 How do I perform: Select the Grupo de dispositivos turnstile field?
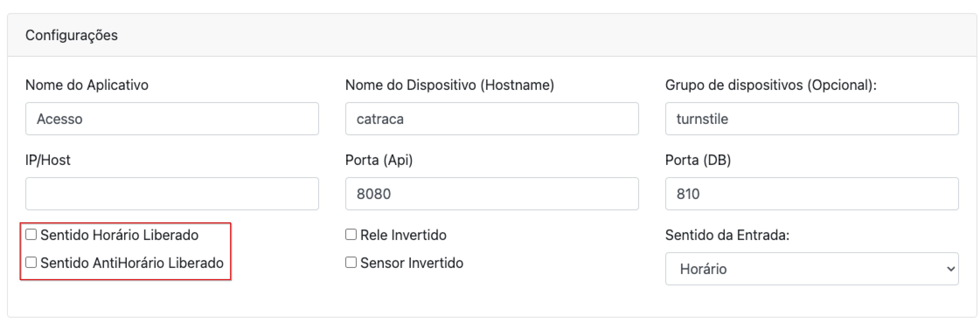pyautogui.click(x=811, y=119)
